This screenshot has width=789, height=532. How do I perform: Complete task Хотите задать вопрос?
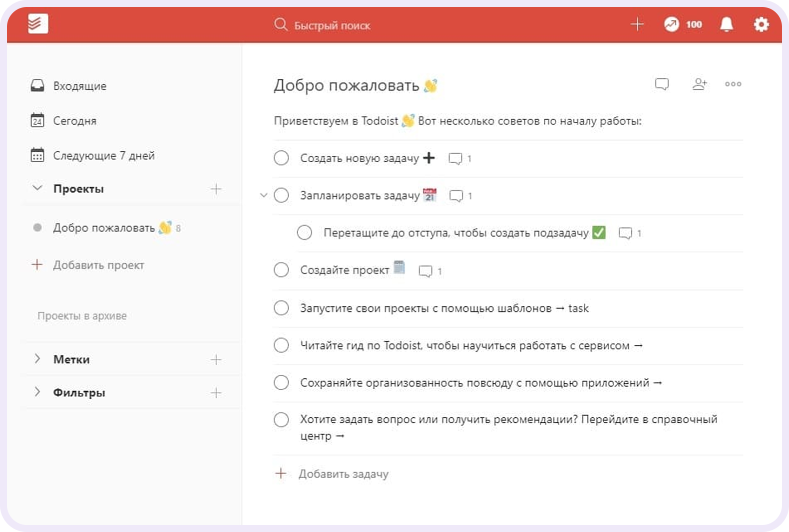281,420
